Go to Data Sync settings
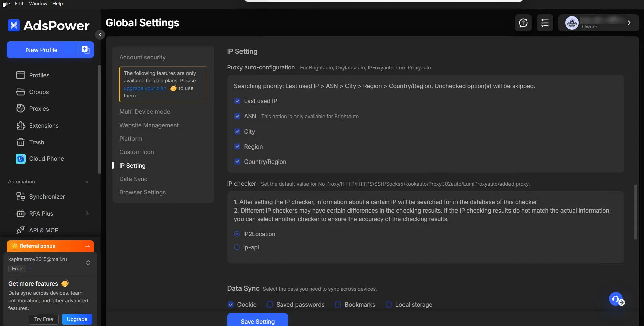Viewport: 644px width, 326px height. tap(133, 179)
